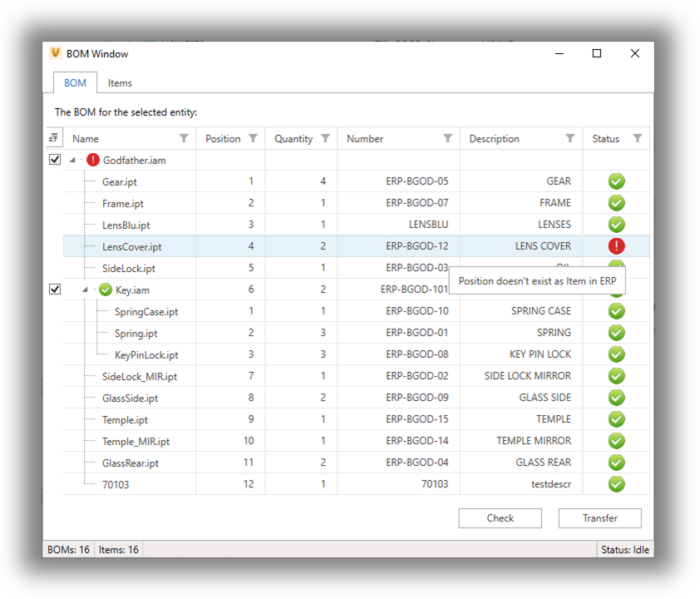This screenshot has width=700, height=599.
Task: Click the red error icon on LensCover.ipt row
Action: pyautogui.click(x=616, y=245)
